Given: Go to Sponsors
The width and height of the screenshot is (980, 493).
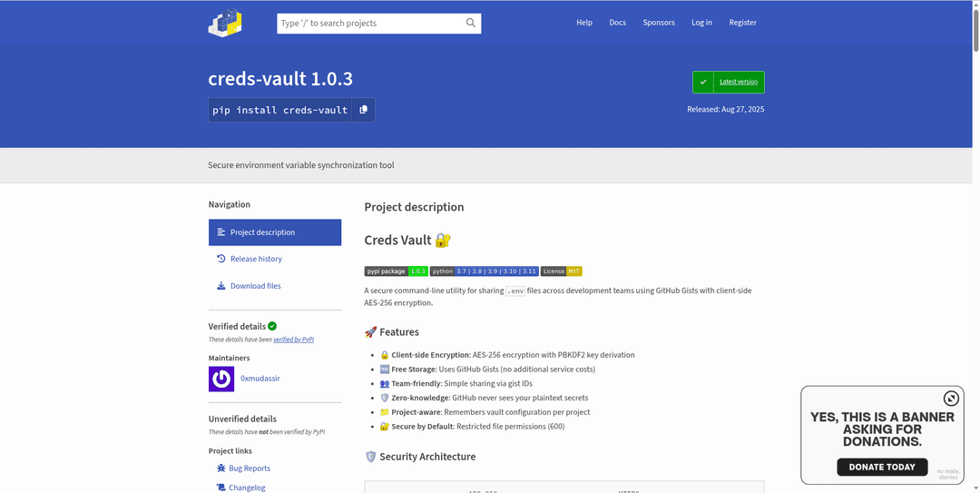Looking at the screenshot, I should 659,23.
